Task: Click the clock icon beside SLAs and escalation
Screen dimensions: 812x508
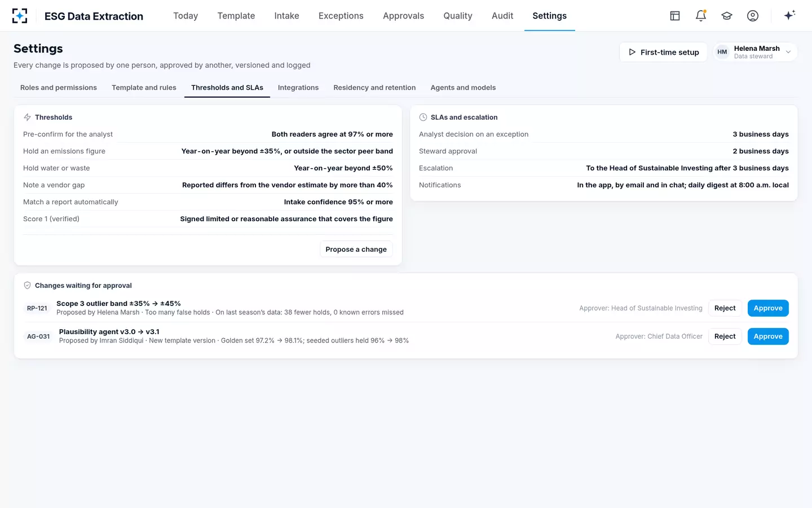Action: coord(423,117)
